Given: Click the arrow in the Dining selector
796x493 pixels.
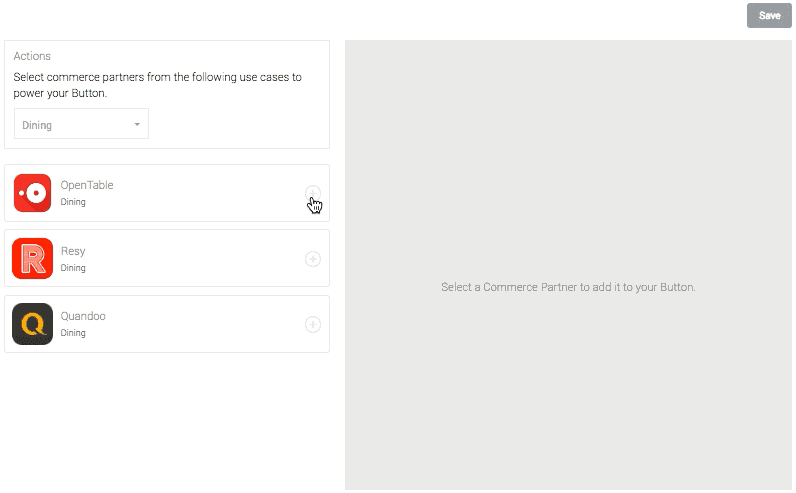Looking at the screenshot, I should pos(137,125).
